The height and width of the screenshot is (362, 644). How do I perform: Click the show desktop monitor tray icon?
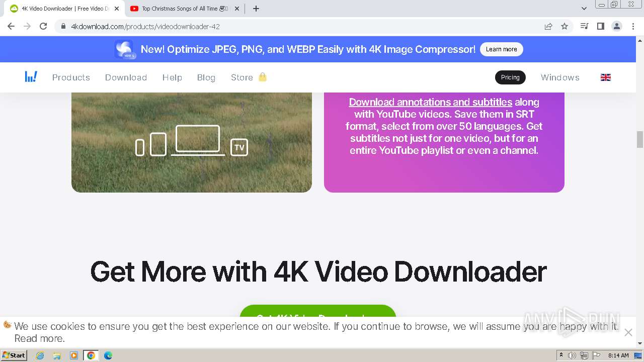tap(638, 355)
